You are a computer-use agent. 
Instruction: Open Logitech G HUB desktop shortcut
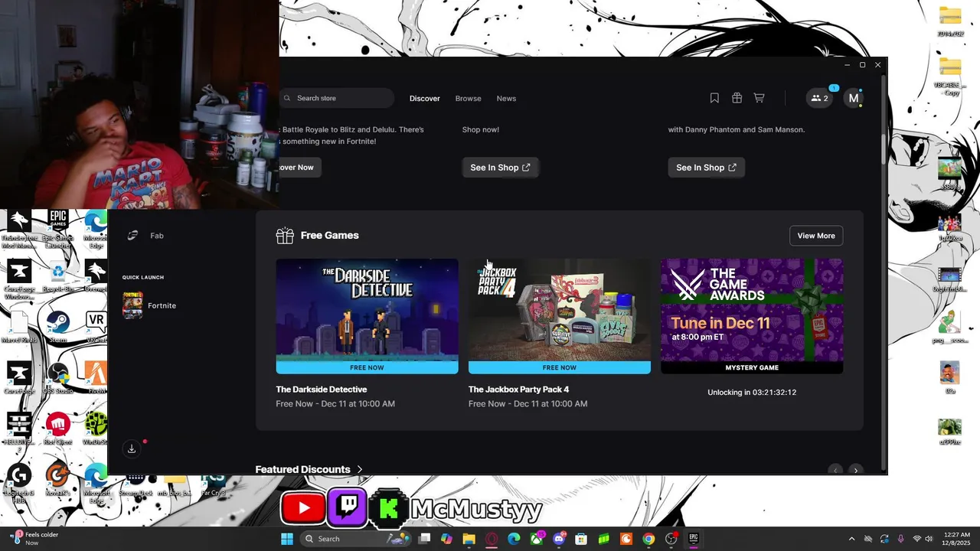tap(19, 484)
